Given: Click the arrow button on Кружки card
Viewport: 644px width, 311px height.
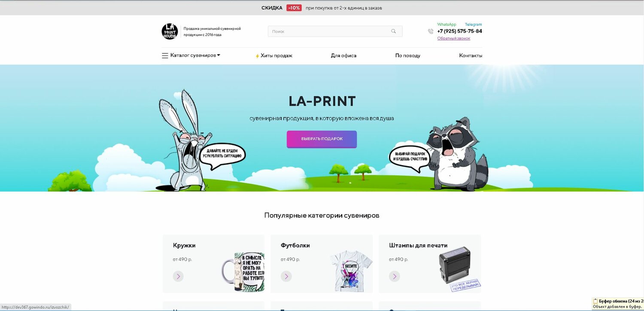Looking at the screenshot, I should click(178, 276).
